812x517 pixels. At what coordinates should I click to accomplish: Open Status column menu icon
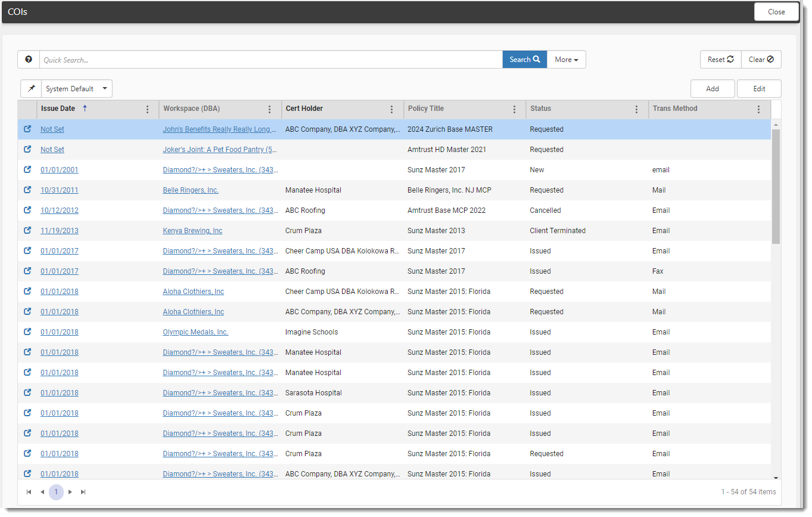[636, 109]
